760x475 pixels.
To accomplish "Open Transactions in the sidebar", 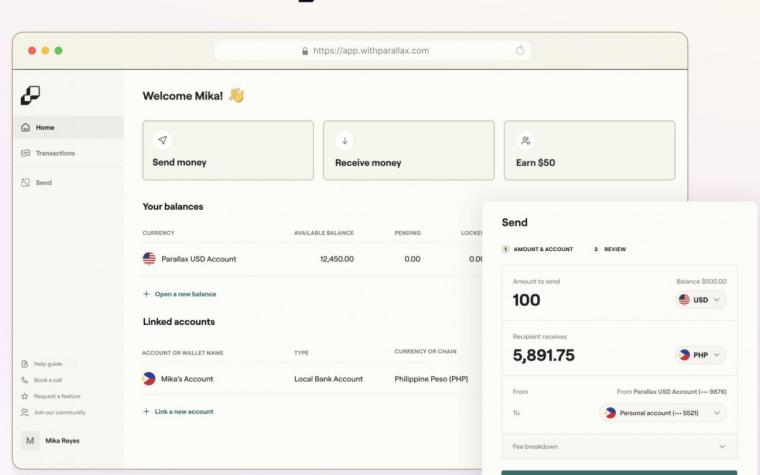I will click(x=68, y=153).
